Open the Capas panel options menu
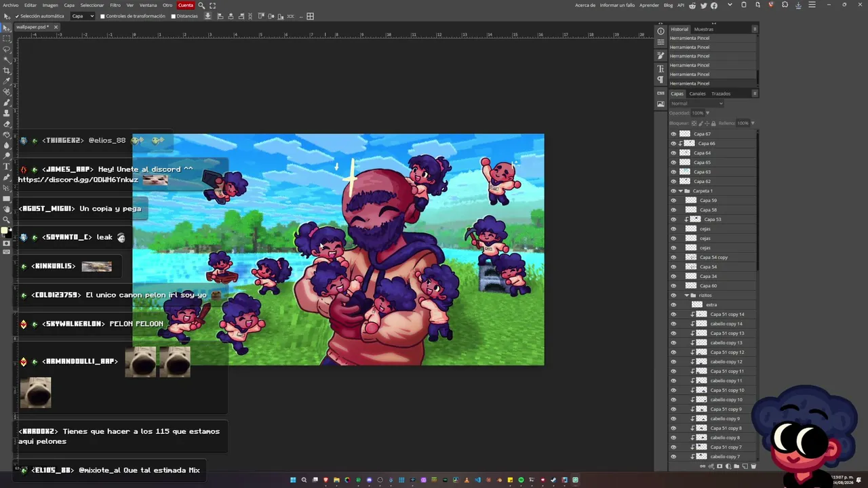 tap(755, 94)
